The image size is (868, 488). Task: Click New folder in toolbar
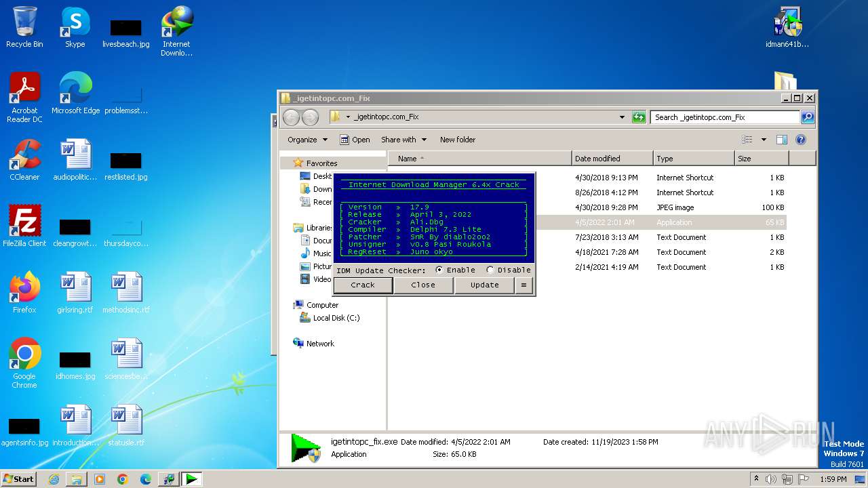point(458,140)
